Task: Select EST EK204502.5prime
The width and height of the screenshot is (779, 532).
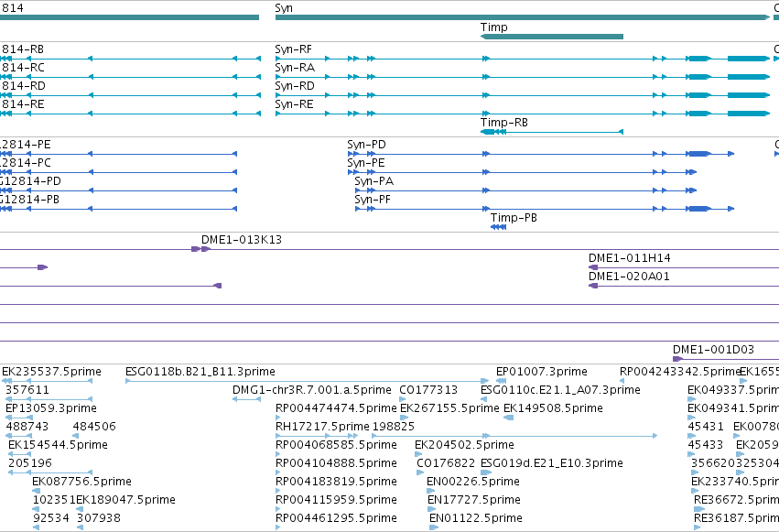Action: point(464,445)
